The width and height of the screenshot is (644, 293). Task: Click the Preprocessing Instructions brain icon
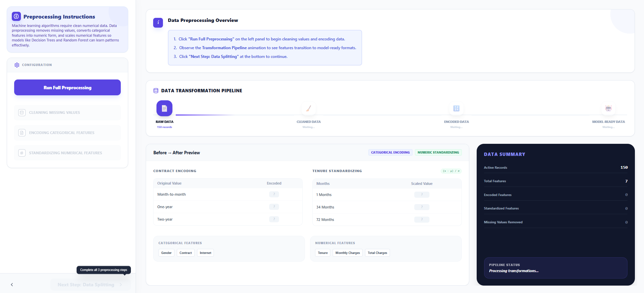(x=16, y=16)
